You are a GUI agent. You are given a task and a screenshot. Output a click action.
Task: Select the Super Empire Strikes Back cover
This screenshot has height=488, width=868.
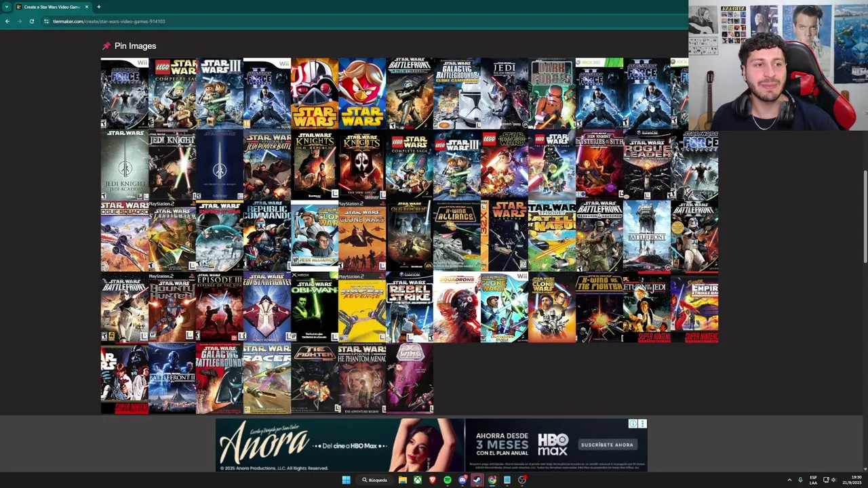click(x=694, y=307)
